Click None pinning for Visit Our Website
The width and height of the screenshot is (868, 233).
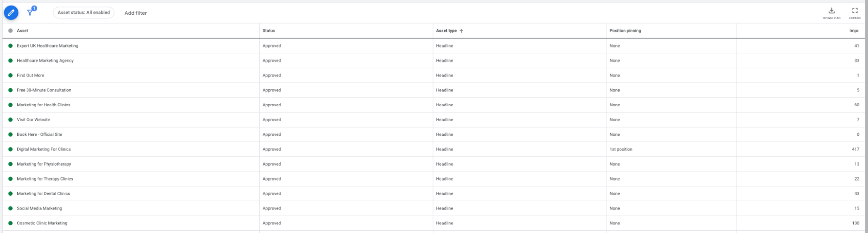coord(615,119)
